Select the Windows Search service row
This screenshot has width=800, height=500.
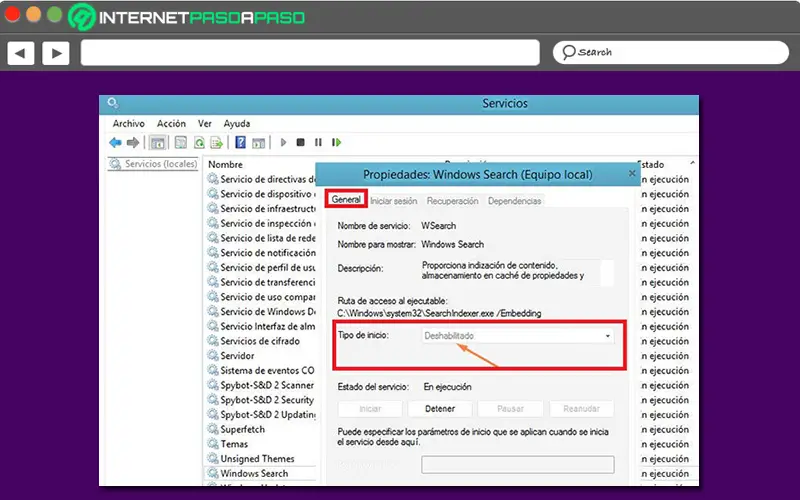tap(261, 473)
